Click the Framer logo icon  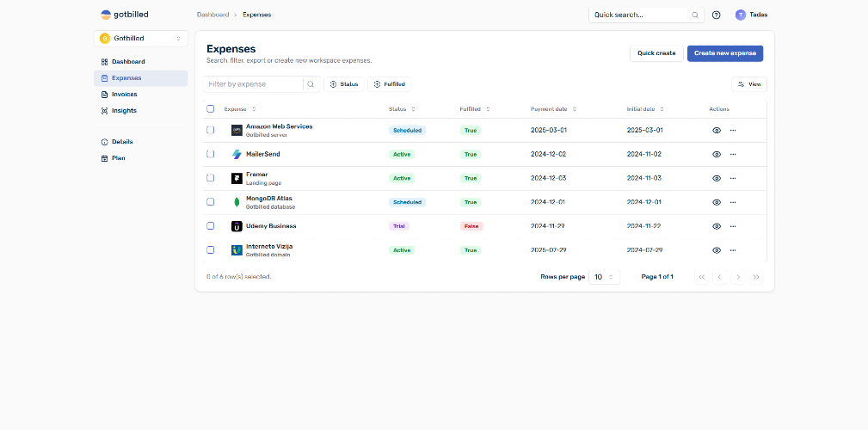click(x=237, y=178)
